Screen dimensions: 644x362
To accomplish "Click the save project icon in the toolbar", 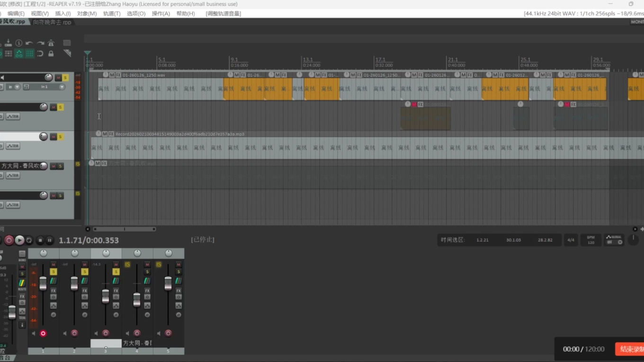I will [8, 43].
